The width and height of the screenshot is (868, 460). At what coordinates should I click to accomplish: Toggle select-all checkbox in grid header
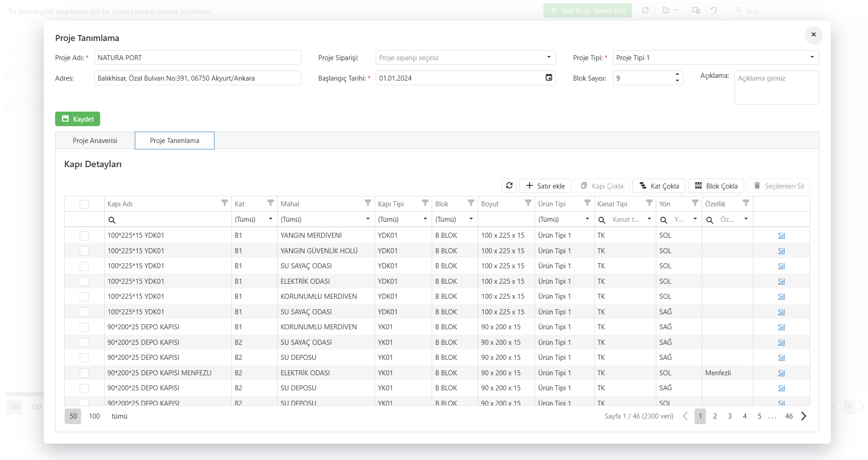[x=84, y=204]
